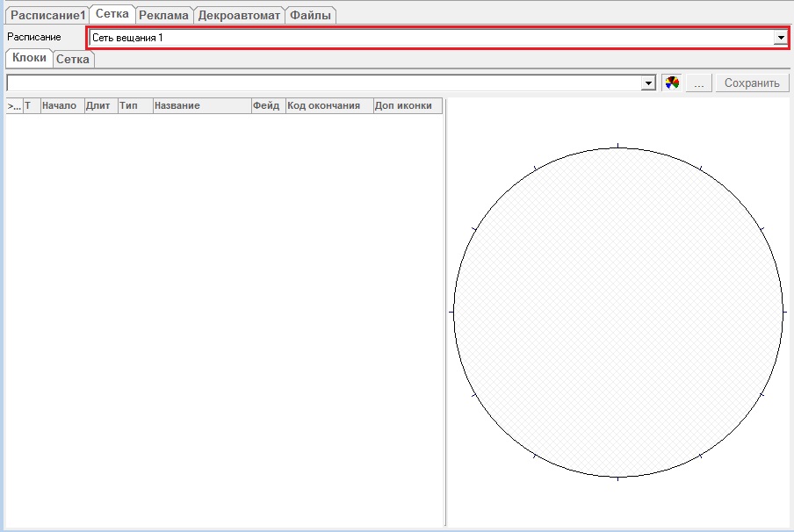This screenshot has height=532, width=794.
Task: Click the Код окончания column header
Action: 329,106
